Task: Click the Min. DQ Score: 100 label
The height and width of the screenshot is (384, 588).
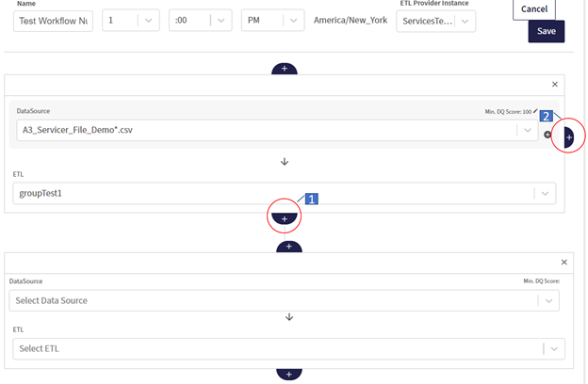Action: click(508, 112)
